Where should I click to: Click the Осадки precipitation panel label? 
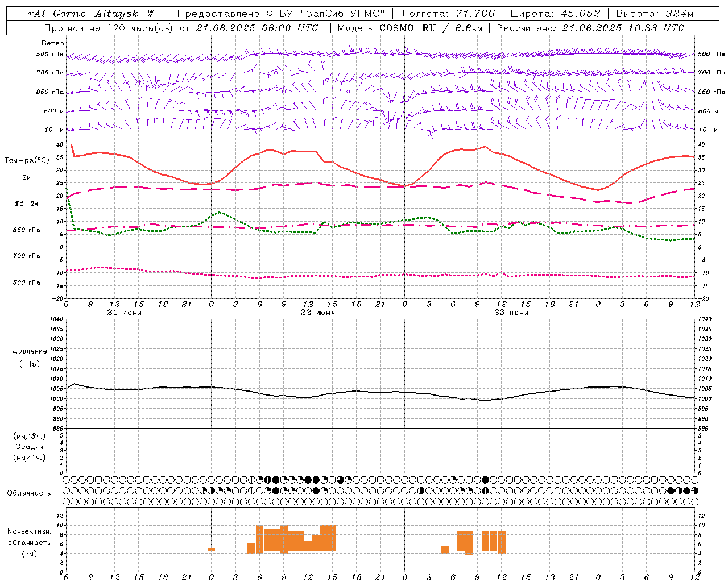click(30, 447)
